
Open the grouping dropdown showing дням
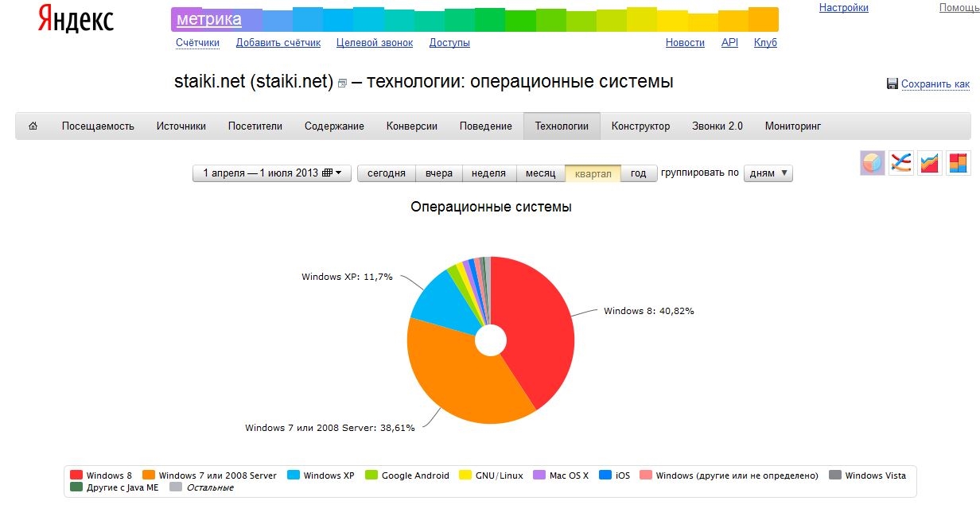click(x=768, y=173)
